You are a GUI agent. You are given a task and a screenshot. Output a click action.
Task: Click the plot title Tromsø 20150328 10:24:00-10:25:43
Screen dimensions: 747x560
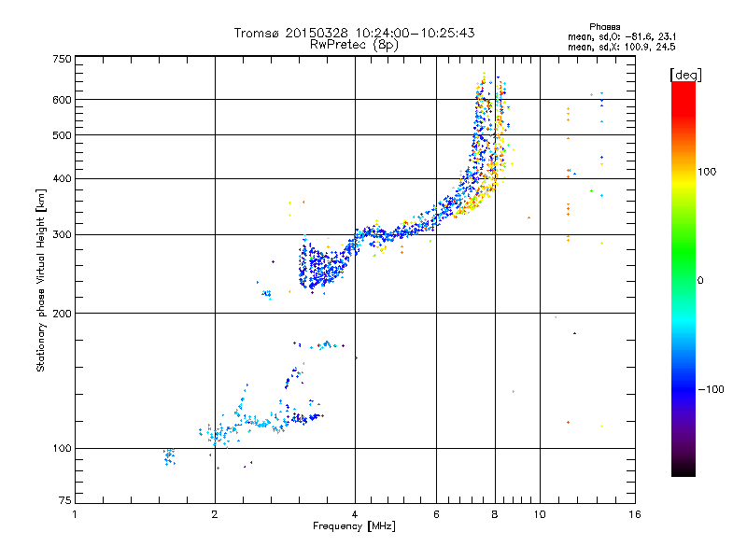point(354,33)
